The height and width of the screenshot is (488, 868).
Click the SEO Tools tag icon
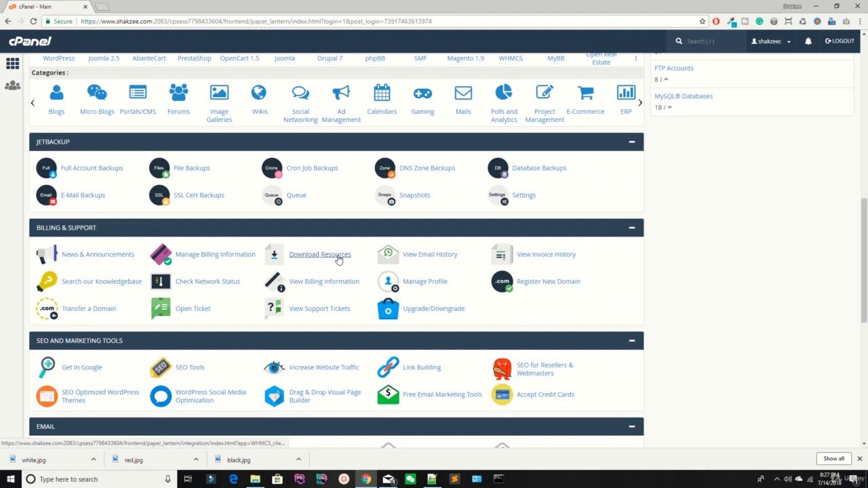pos(161,367)
